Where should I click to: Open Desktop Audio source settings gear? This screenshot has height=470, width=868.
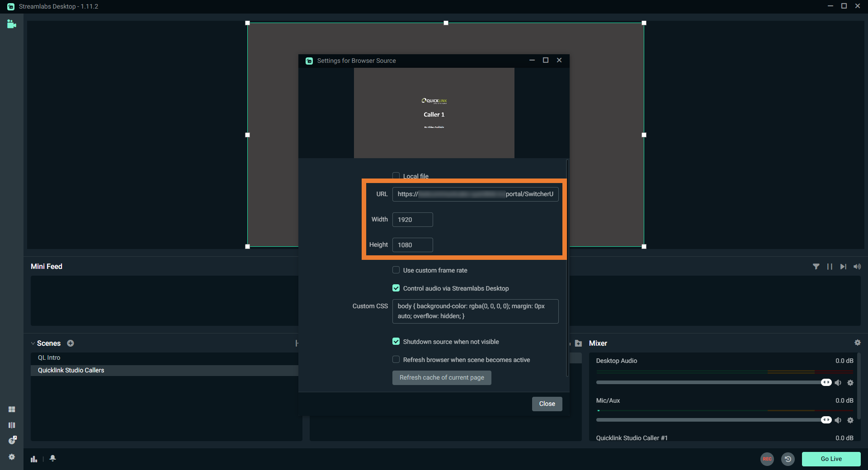pos(850,383)
